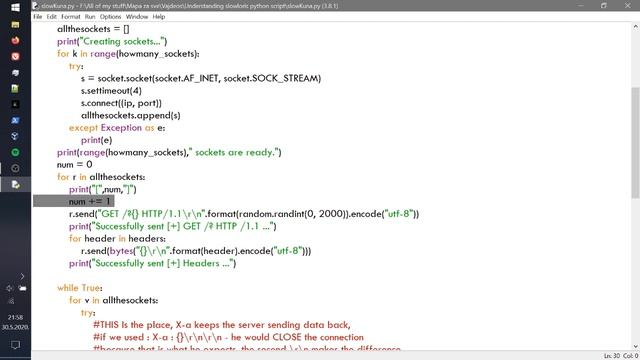Click the 'for header in headers:' line
The width and height of the screenshot is (640, 360).
pyautogui.click(x=117, y=239)
